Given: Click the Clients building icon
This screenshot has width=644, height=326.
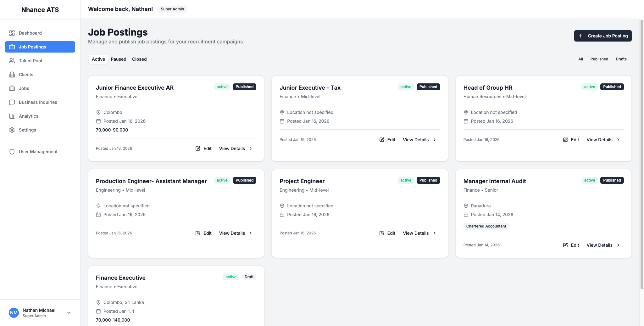Looking at the screenshot, I should click(12, 75).
